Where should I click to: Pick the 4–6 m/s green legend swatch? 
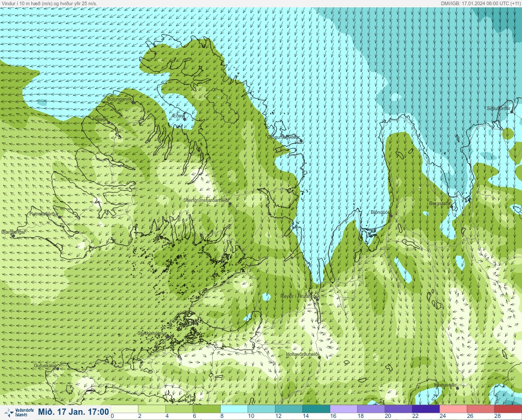(180, 409)
